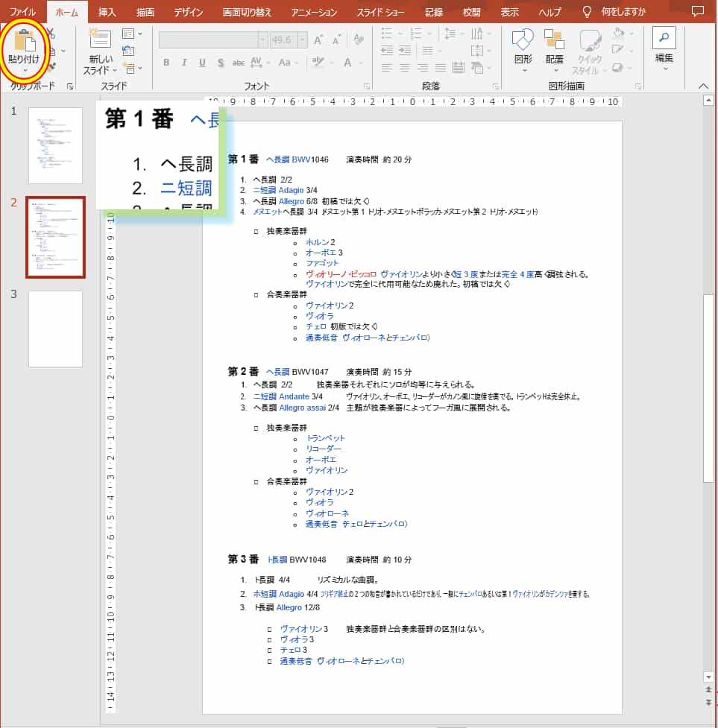Click the numbered list icon
This screenshot has height=728, width=718.
click(x=418, y=34)
